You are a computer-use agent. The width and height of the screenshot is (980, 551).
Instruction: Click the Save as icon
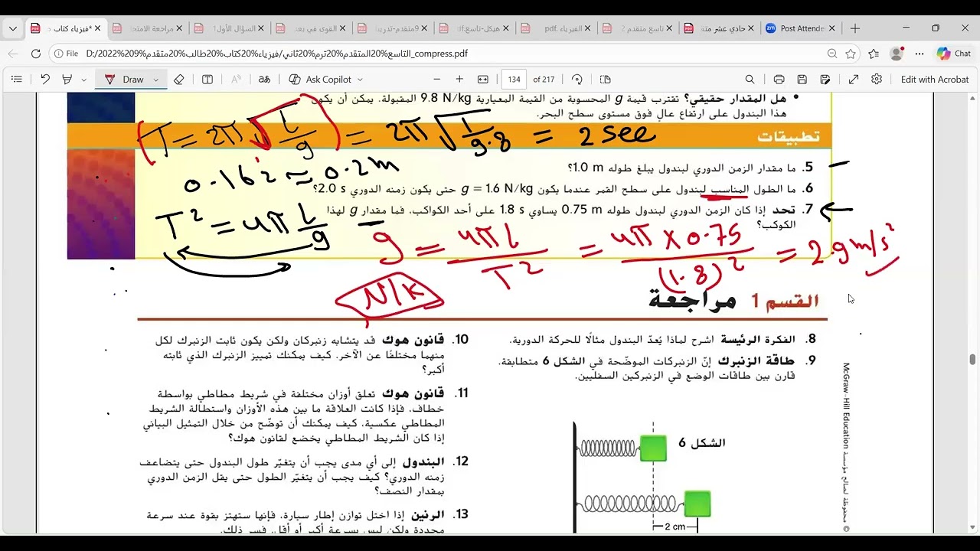tap(825, 79)
